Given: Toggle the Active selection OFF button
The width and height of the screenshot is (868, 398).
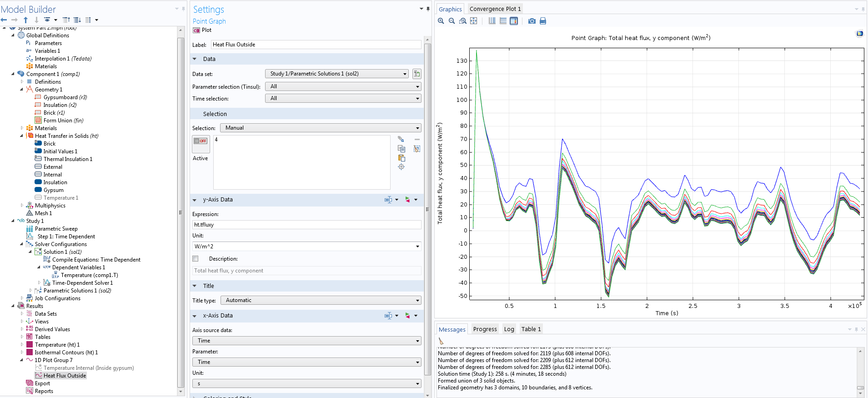Looking at the screenshot, I should (201, 141).
